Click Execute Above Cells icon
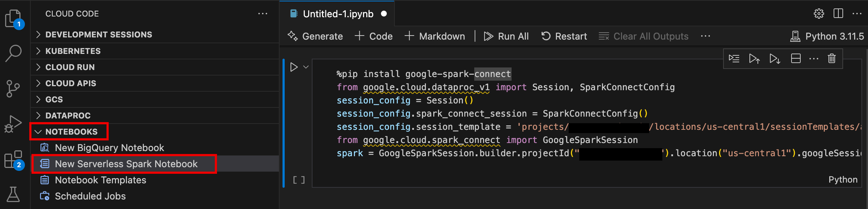 [x=754, y=59]
